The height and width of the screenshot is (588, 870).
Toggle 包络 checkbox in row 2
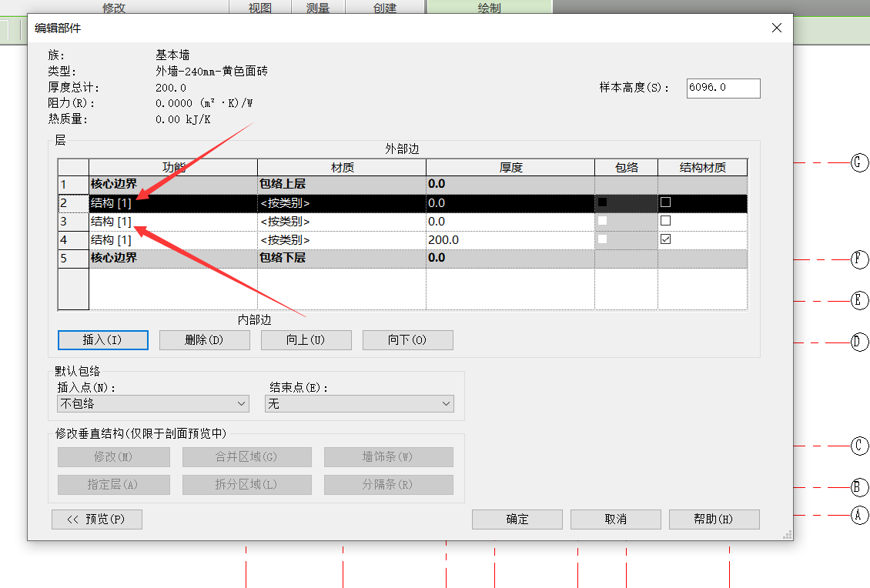pos(603,202)
